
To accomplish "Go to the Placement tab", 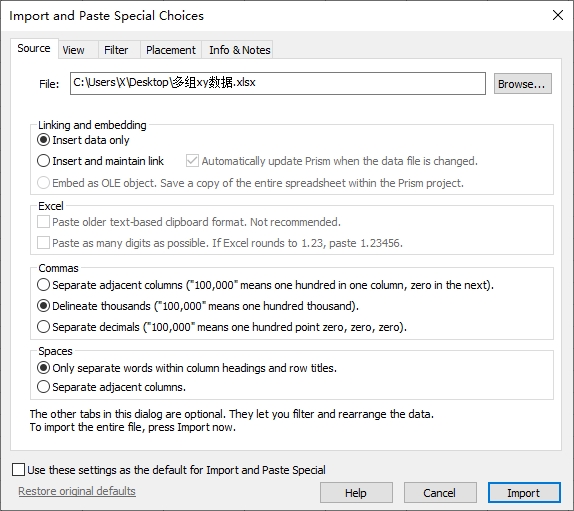I will 171,50.
